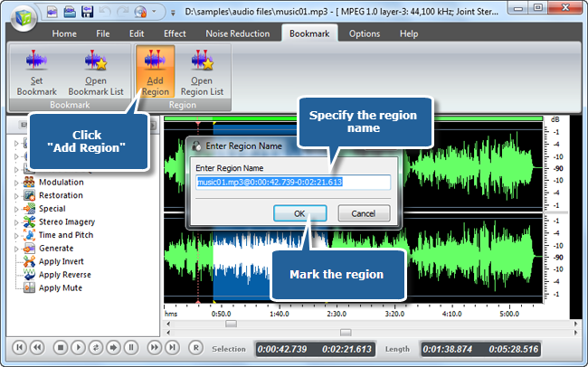Select the Time and Pitch tree icon
588x367 pixels.
[x=29, y=235]
